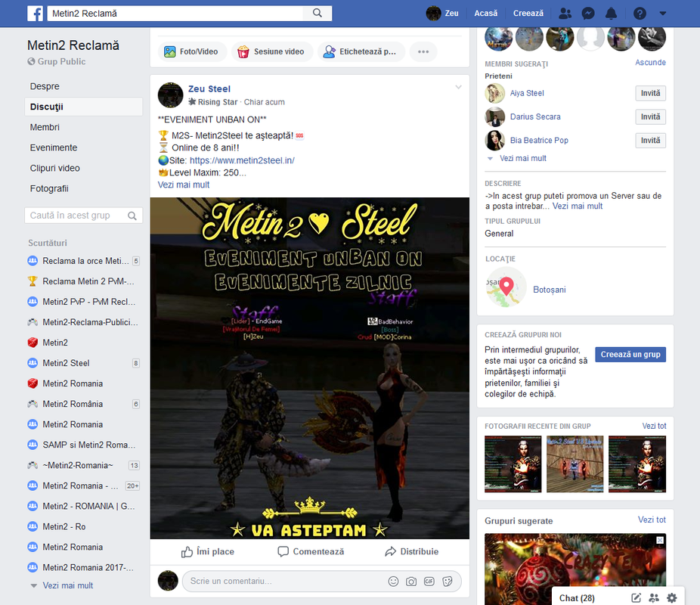
Task: View all suggested groups Vezi tot
Action: coord(652,520)
